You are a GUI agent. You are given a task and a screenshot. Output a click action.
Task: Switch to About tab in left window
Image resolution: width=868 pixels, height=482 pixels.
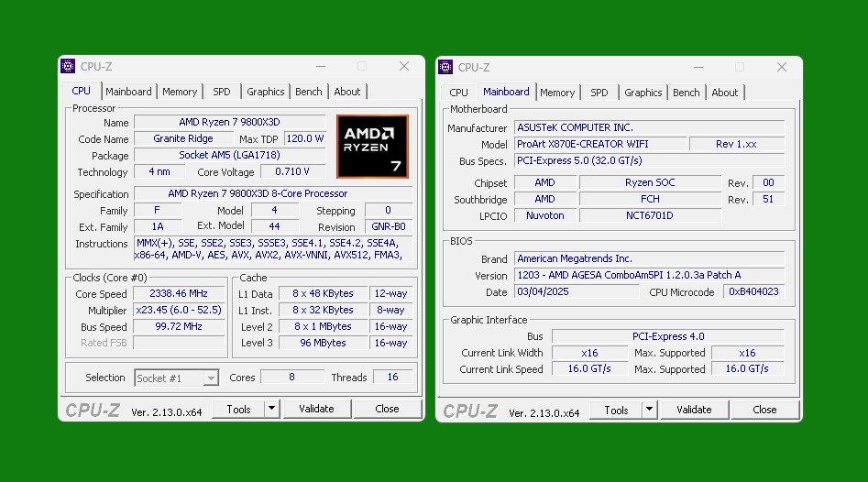click(346, 92)
